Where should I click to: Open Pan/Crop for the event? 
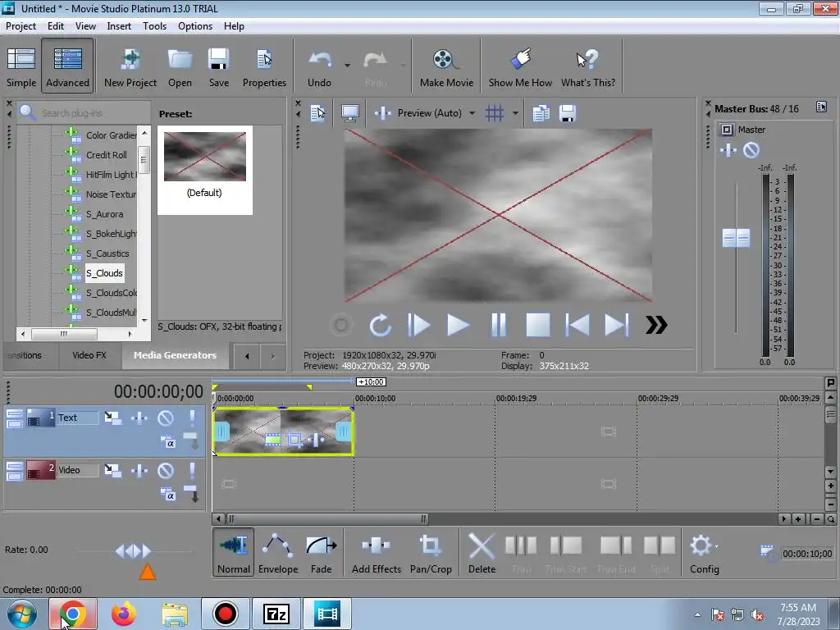tap(431, 553)
